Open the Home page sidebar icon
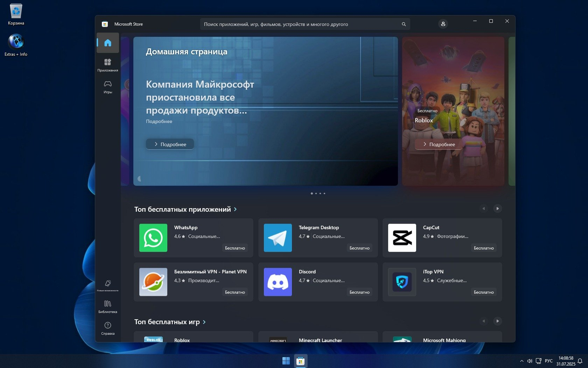Viewport: 588px width, 368px height. tap(107, 43)
